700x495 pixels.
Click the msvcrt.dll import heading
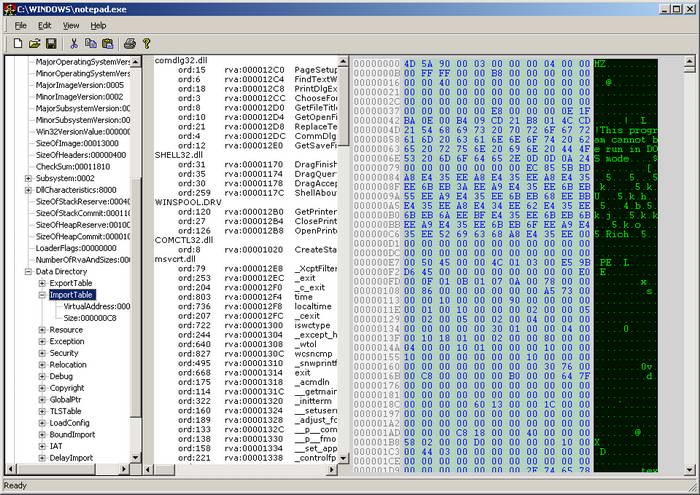tap(175, 259)
